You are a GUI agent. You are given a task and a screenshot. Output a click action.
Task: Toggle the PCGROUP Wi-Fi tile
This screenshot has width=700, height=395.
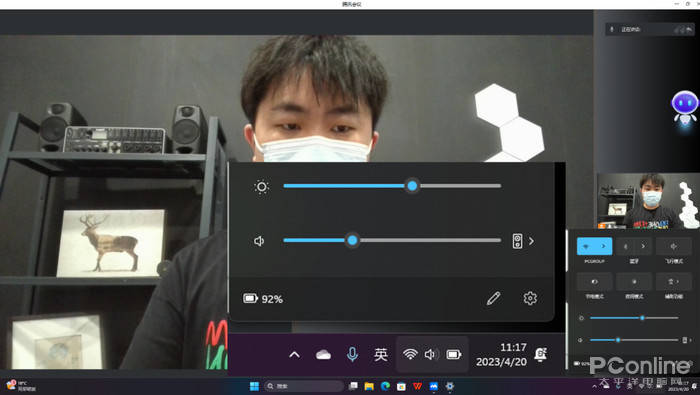point(586,246)
